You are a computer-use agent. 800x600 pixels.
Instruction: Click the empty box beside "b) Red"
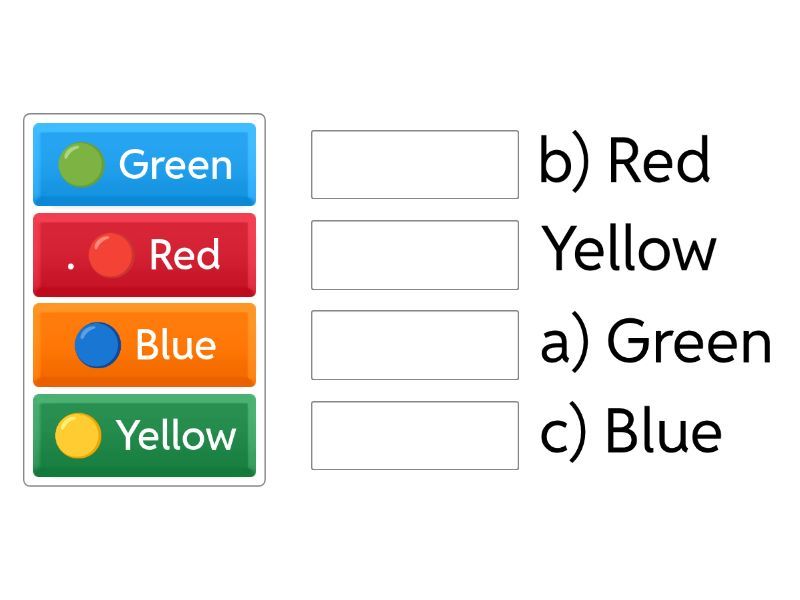[415, 164]
